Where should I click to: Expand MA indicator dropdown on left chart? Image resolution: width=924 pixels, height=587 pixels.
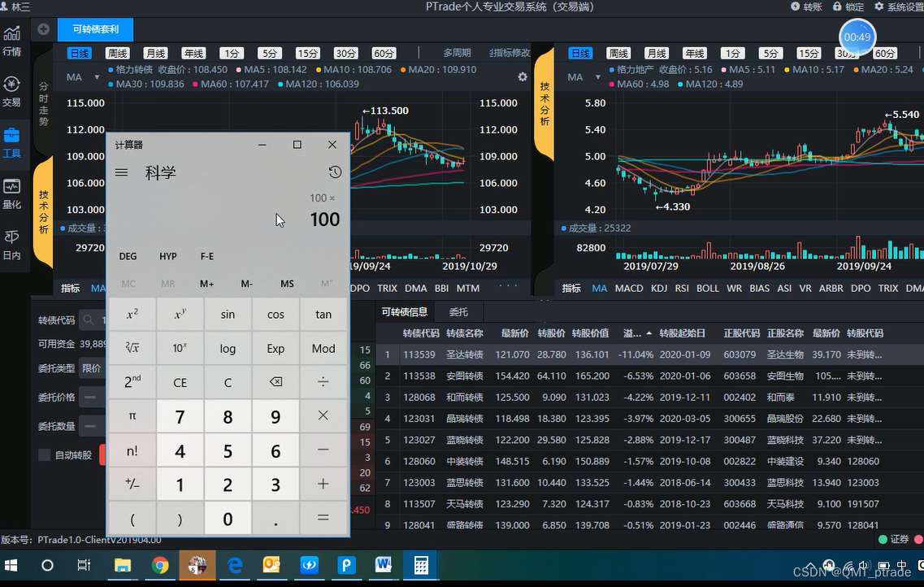tap(97, 77)
